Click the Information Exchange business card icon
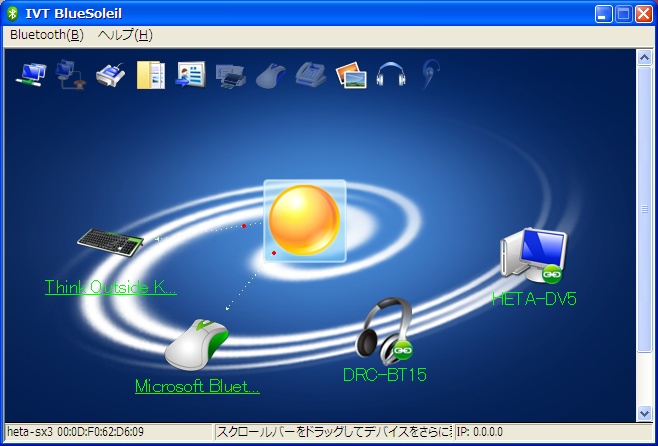This screenshot has width=658, height=446. tap(191, 75)
